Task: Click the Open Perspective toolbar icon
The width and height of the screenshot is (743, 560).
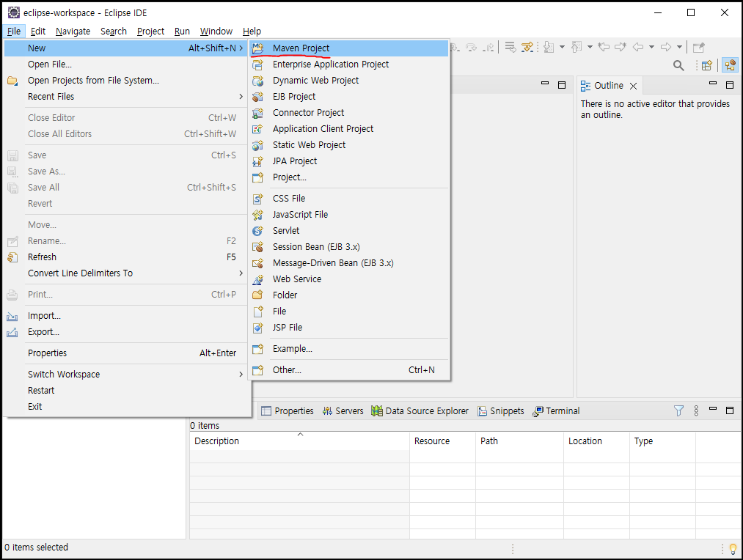Action: tap(706, 65)
